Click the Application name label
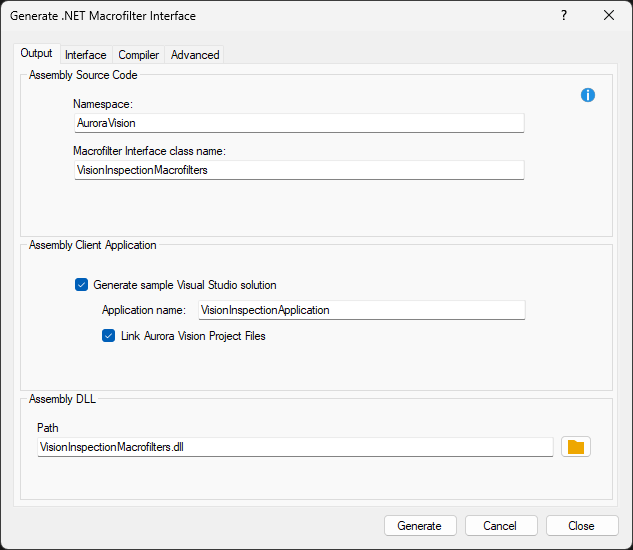The image size is (633, 550). pos(144,310)
